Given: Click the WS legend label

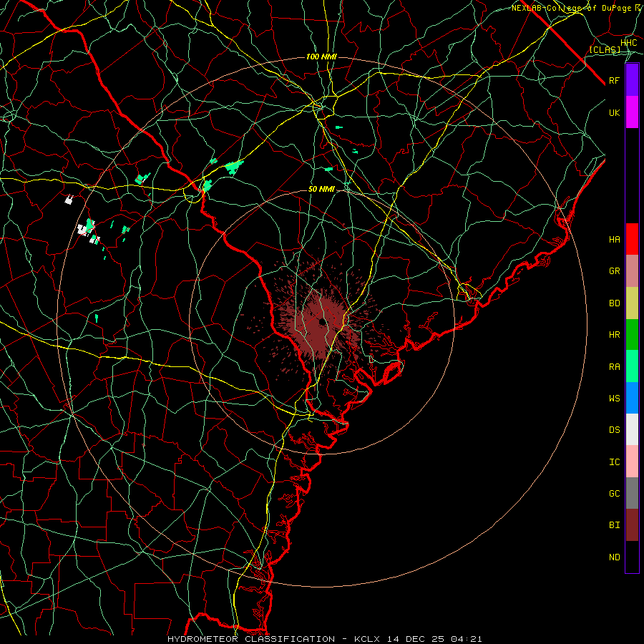Looking at the screenshot, I should (614, 399).
